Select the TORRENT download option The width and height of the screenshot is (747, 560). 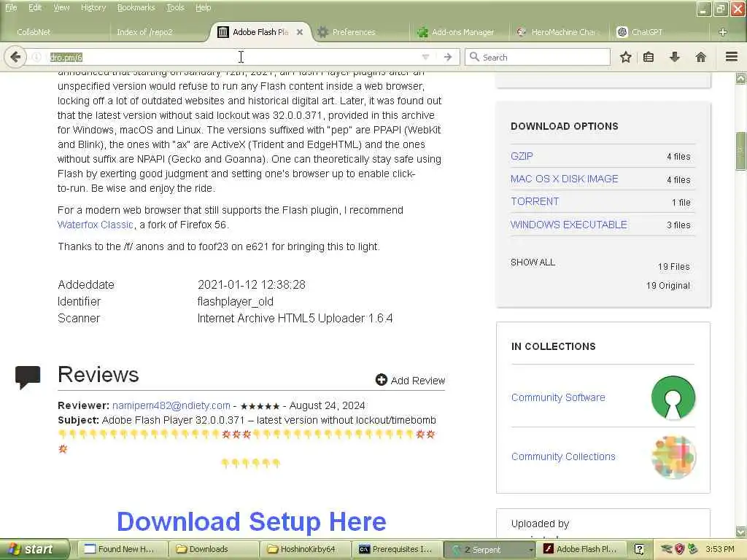(535, 201)
